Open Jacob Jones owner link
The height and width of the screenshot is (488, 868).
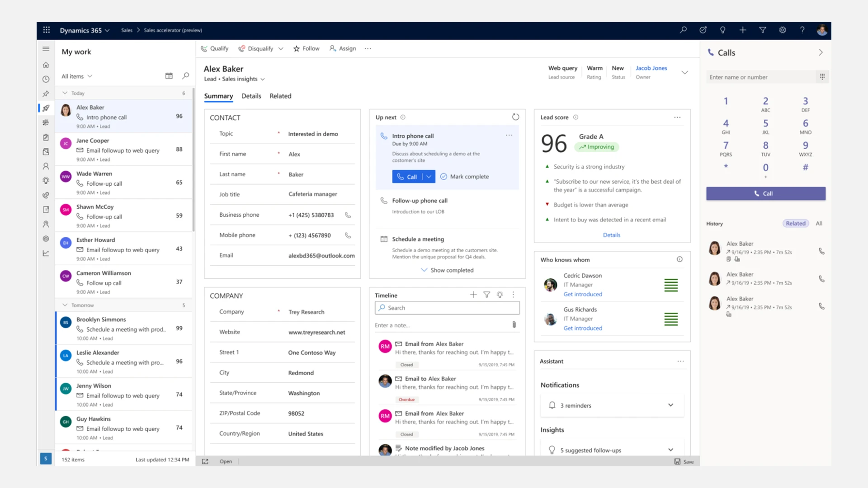click(651, 68)
